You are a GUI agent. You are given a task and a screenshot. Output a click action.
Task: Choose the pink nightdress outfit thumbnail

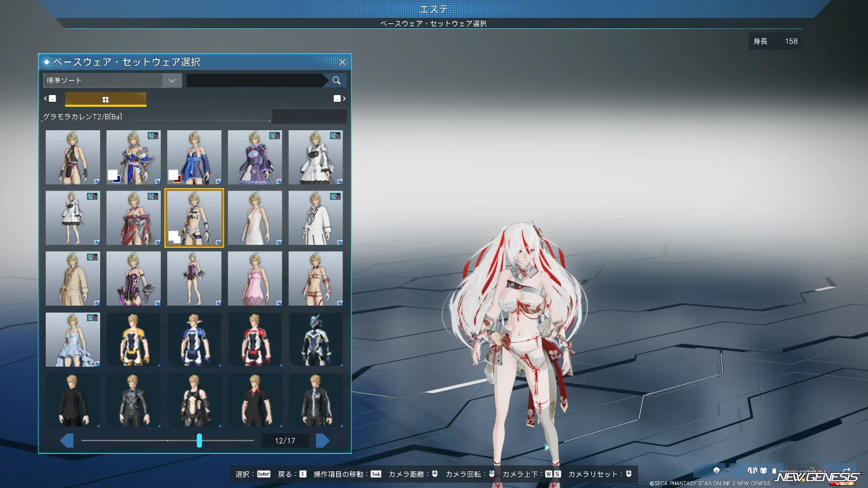pos(255,279)
